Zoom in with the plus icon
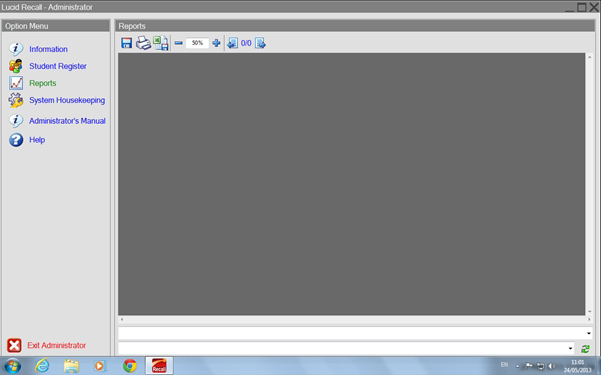This screenshot has height=375, width=601. [x=216, y=43]
